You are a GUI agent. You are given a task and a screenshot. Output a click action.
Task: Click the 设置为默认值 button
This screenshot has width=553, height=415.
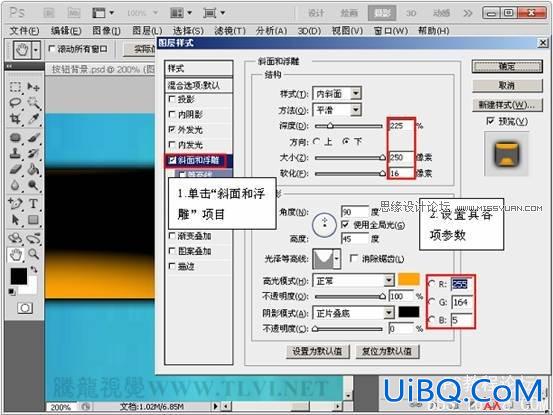coord(317,351)
